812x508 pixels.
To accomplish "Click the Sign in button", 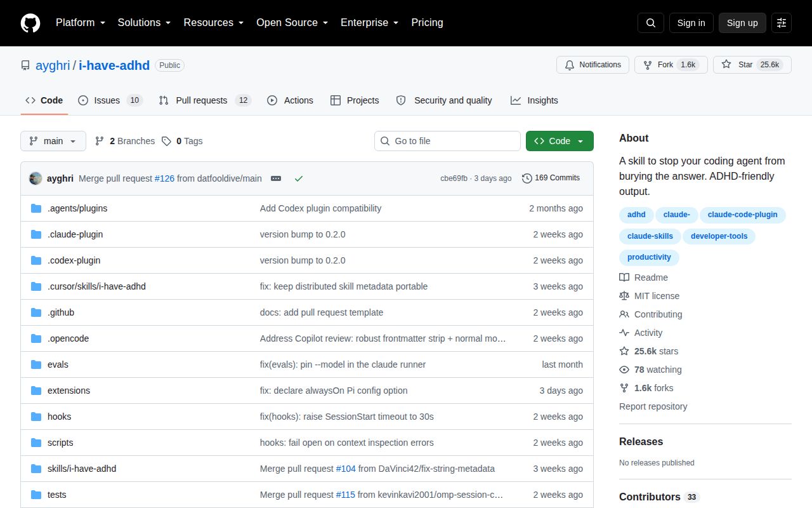I will coord(691,23).
